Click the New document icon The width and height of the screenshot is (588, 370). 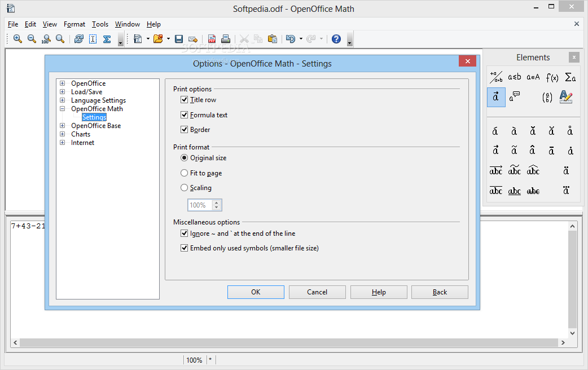tap(138, 38)
